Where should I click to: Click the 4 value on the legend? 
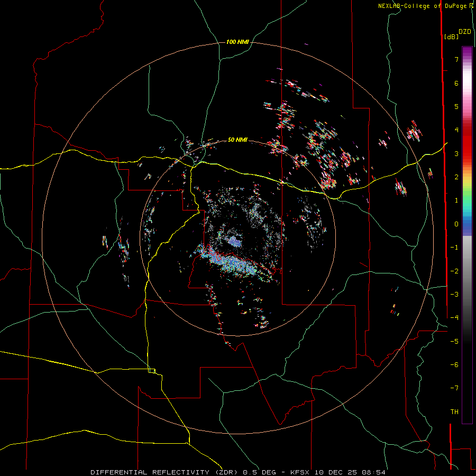tap(456, 130)
